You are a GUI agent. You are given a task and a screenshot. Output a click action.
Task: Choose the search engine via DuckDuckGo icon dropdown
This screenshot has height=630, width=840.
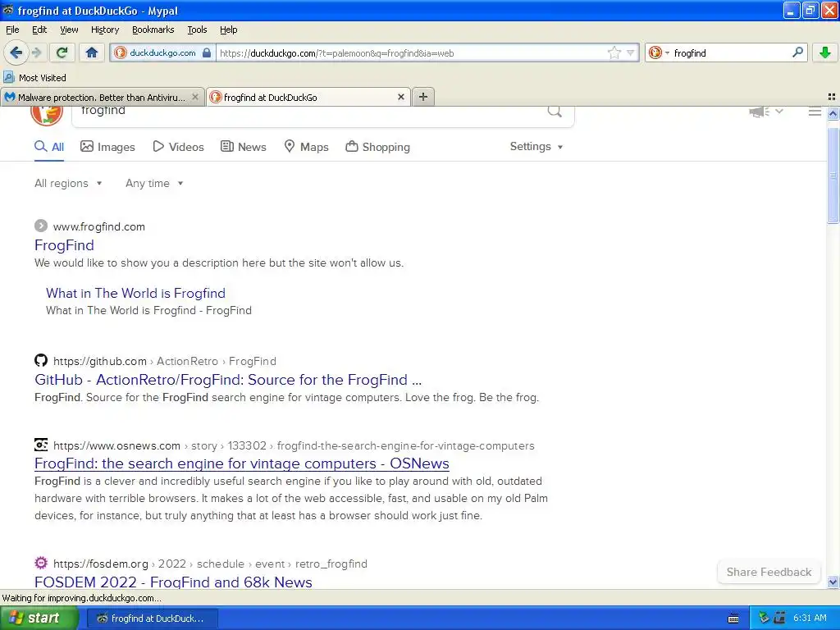tap(659, 52)
